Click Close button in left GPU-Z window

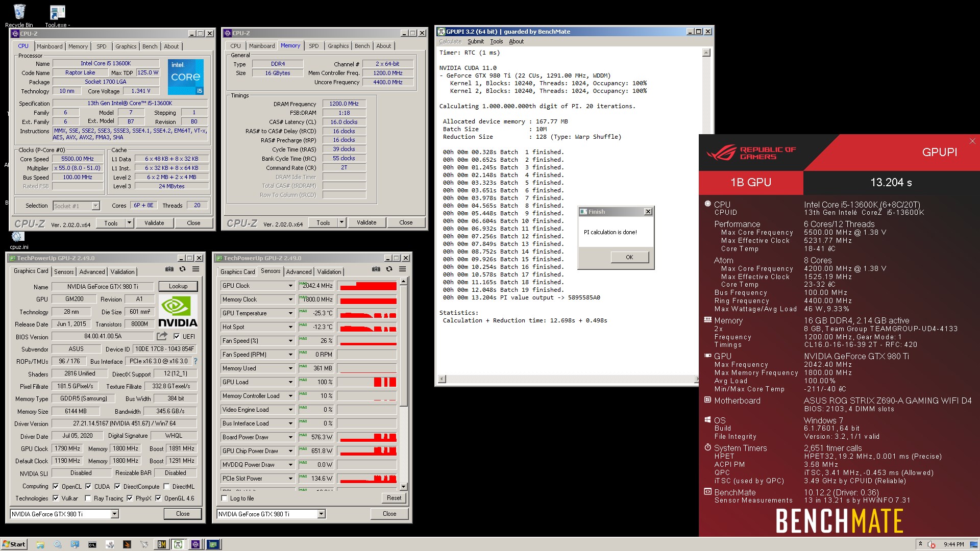tap(183, 514)
